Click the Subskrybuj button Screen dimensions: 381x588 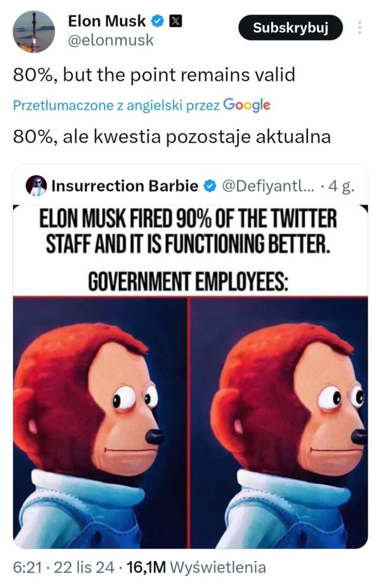[x=290, y=28]
